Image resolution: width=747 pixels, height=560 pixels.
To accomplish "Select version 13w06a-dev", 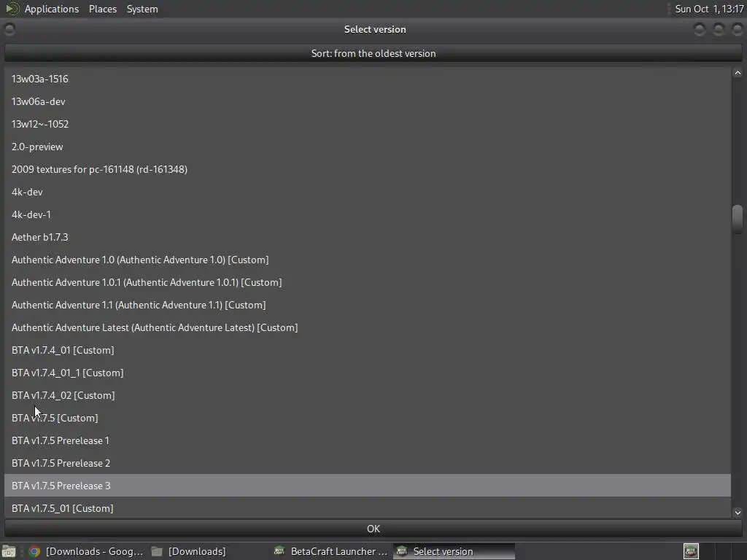I will click(368, 101).
